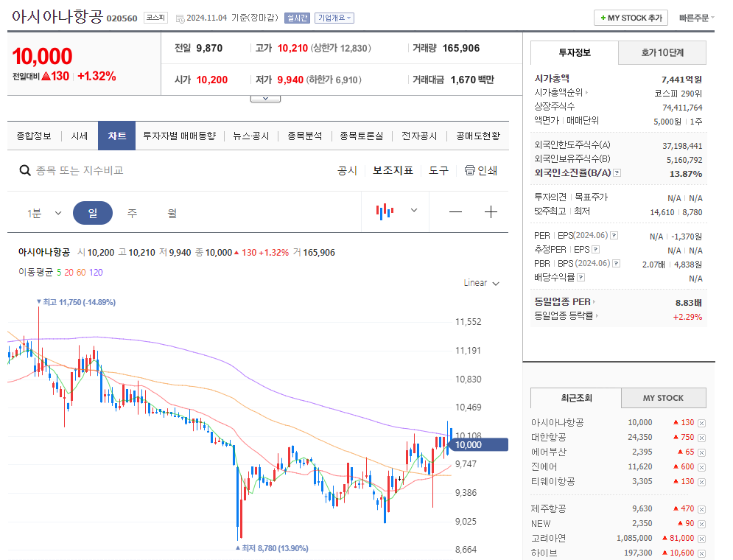Switch to the 뉴스·공시 tab
This screenshot has height=560, width=733.
(x=251, y=136)
